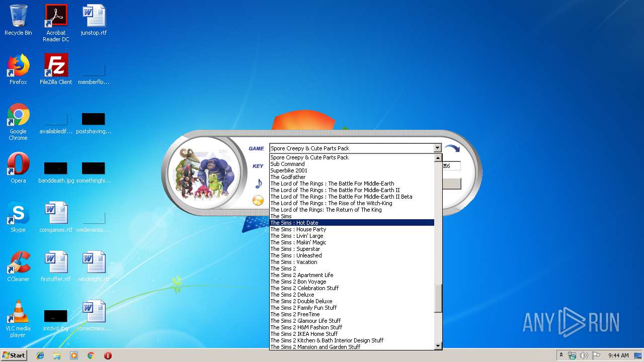Select The Sims : Livin' Large
644x362 pixels.
352,236
